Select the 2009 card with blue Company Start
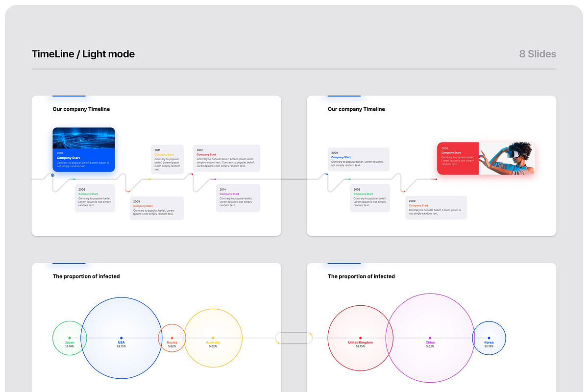Viewport: 588px width, 392px height. (359, 159)
